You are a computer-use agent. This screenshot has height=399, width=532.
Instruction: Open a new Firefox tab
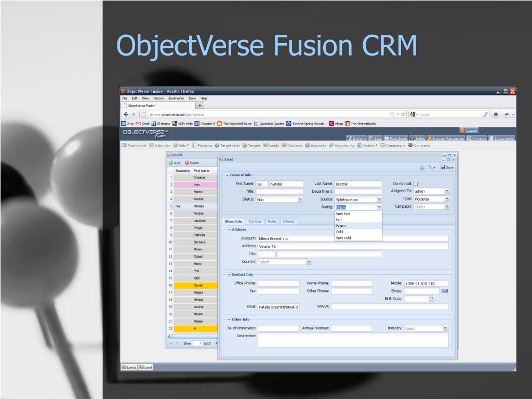coord(200,105)
